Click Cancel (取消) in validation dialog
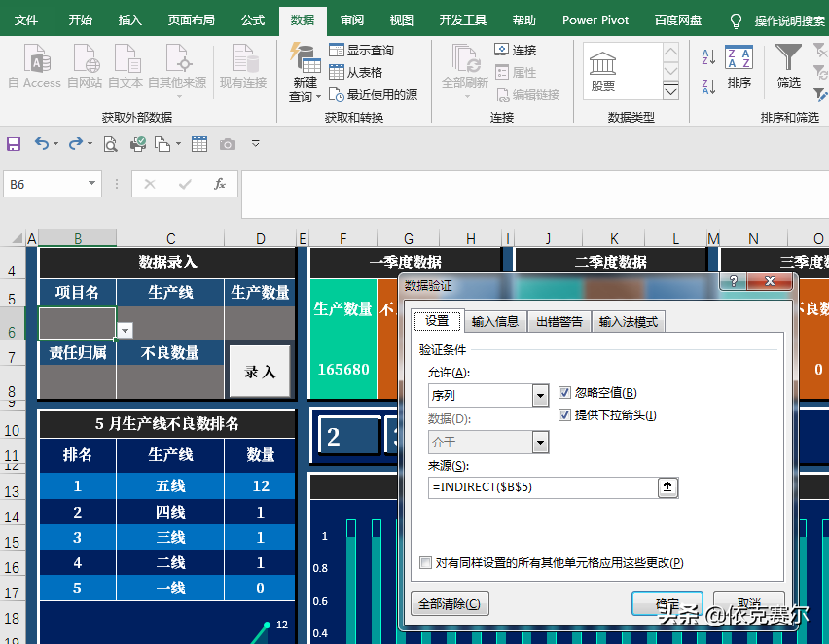The height and width of the screenshot is (644, 829). [x=748, y=603]
